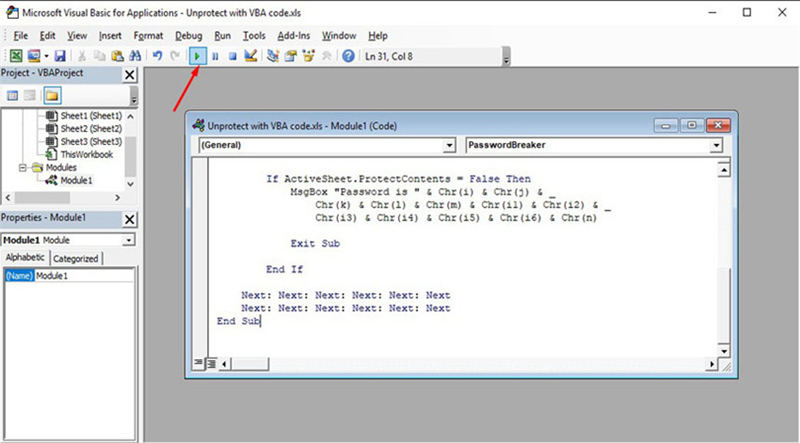Click the Undo arrow icon

(158, 57)
